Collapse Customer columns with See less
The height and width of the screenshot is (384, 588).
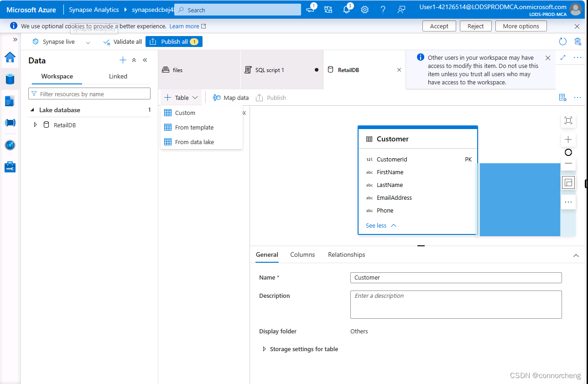(381, 225)
